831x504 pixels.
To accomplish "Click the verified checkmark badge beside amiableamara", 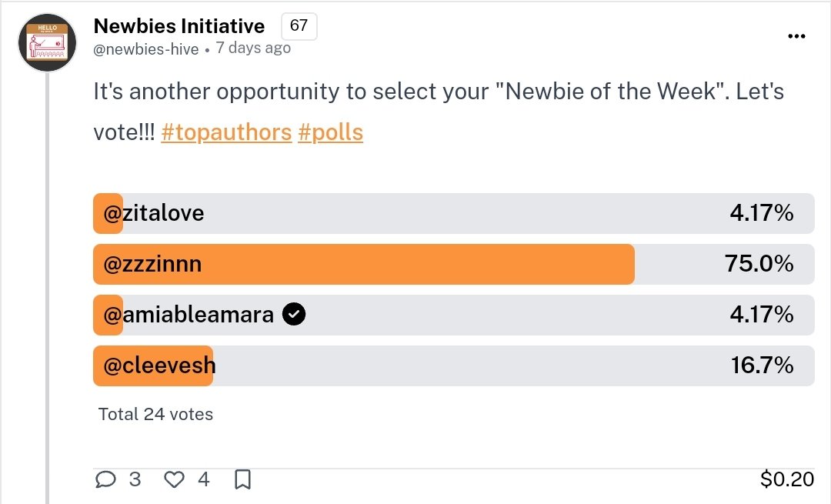I will pyautogui.click(x=294, y=314).
